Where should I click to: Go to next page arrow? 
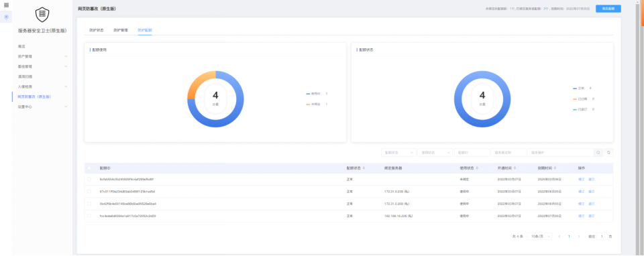pos(579,237)
